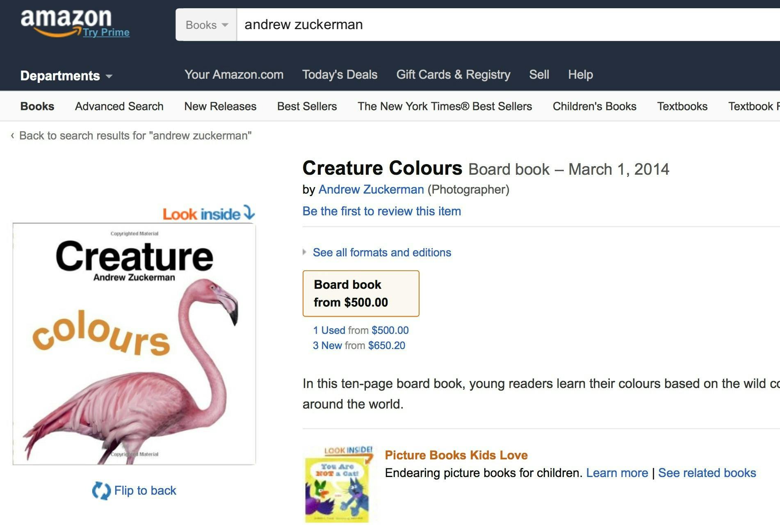Click the back chevron to search results
This screenshot has width=780, height=532.
(13, 135)
